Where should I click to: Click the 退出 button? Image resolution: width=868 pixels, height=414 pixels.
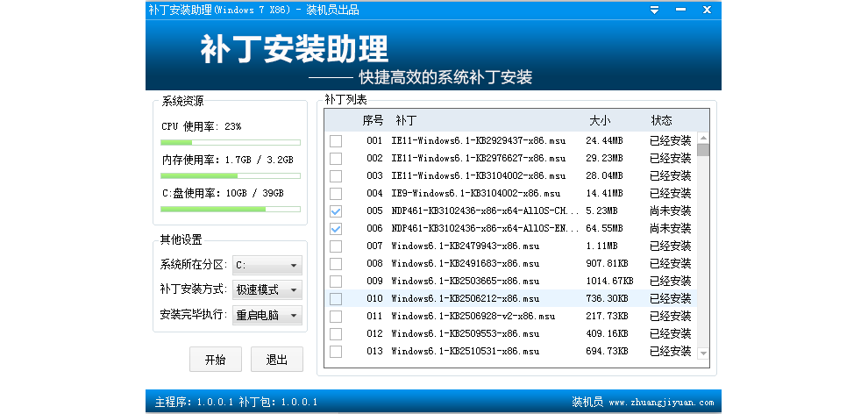coord(277,360)
